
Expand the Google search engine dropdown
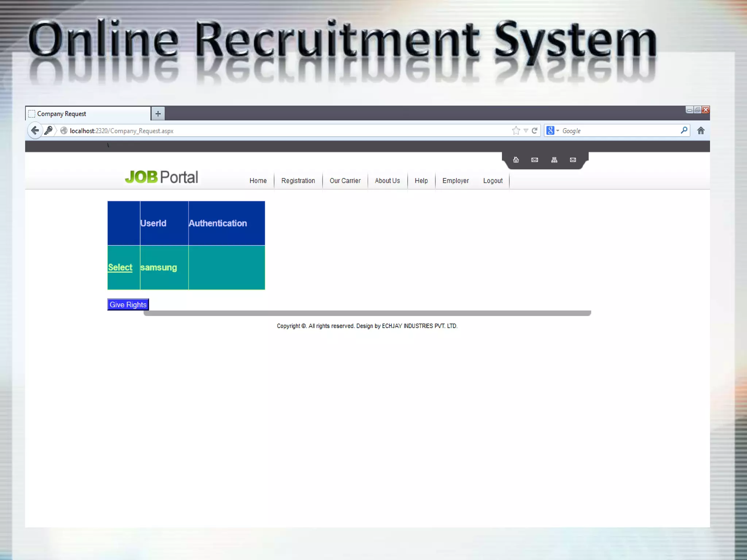[x=553, y=131]
